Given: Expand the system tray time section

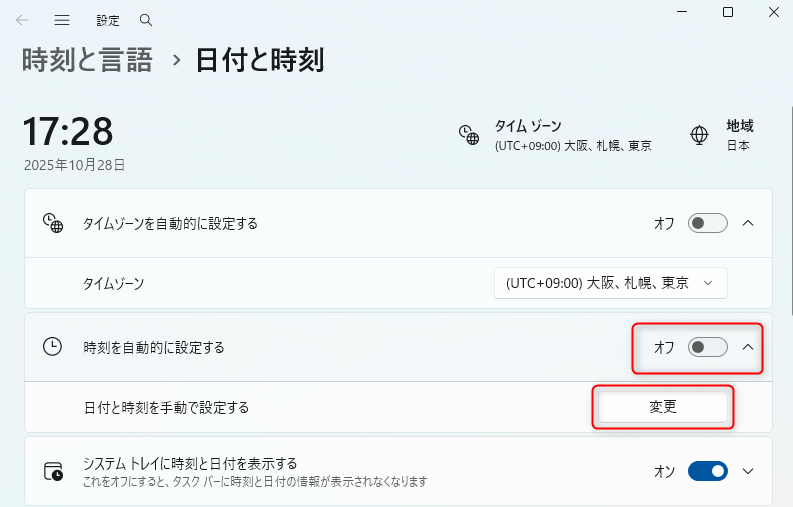Looking at the screenshot, I should click(x=748, y=471).
